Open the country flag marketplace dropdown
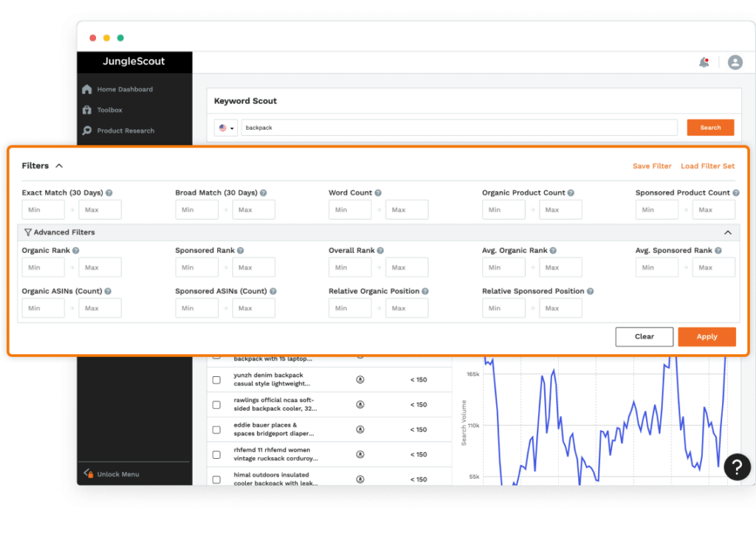The width and height of the screenshot is (756, 540). coord(226,128)
